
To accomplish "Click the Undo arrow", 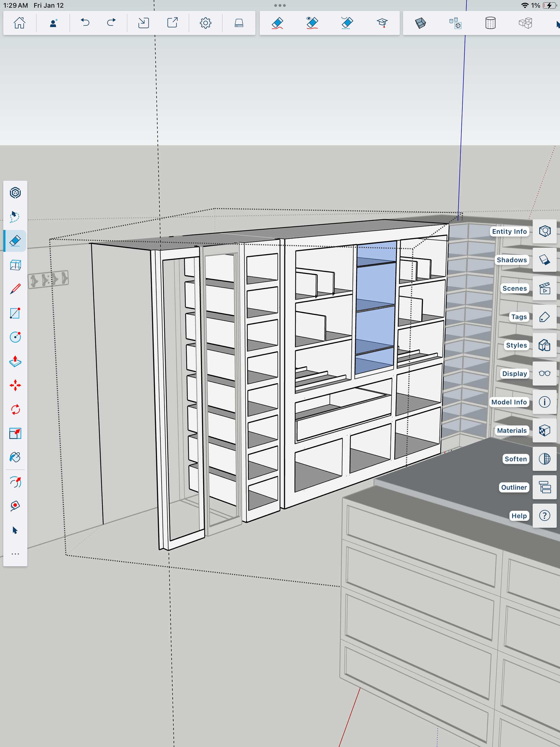I will tap(85, 23).
